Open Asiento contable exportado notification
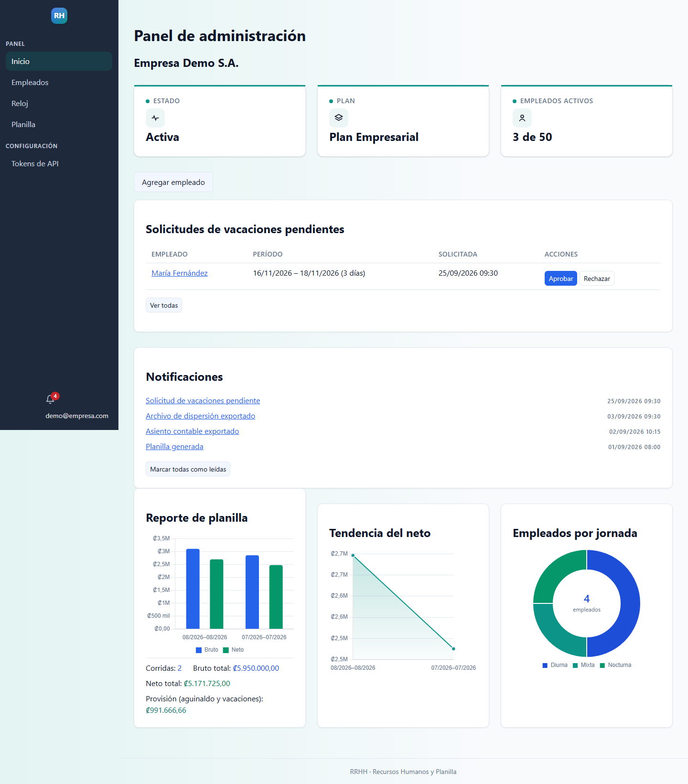The image size is (688, 784). point(192,431)
